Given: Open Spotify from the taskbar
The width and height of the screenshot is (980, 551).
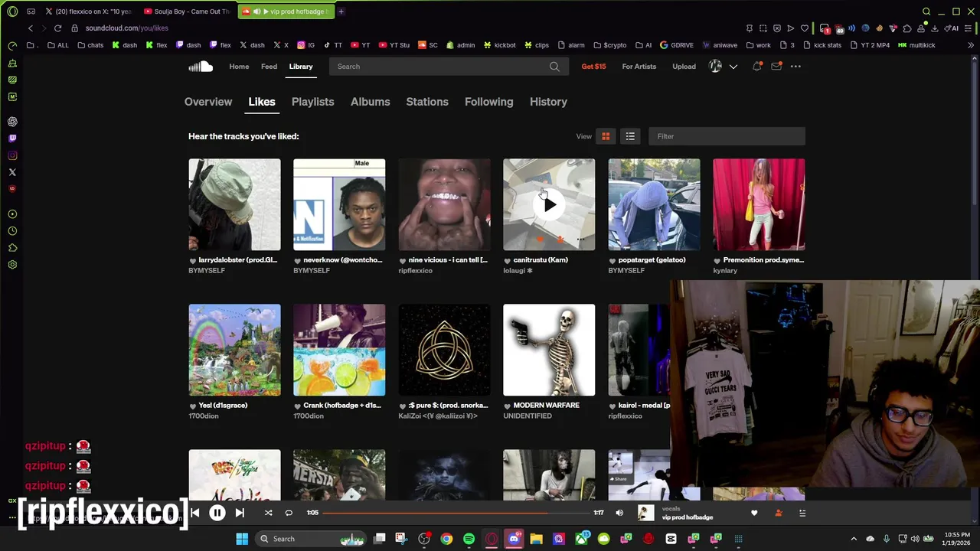Looking at the screenshot, I should coord(469,539).
